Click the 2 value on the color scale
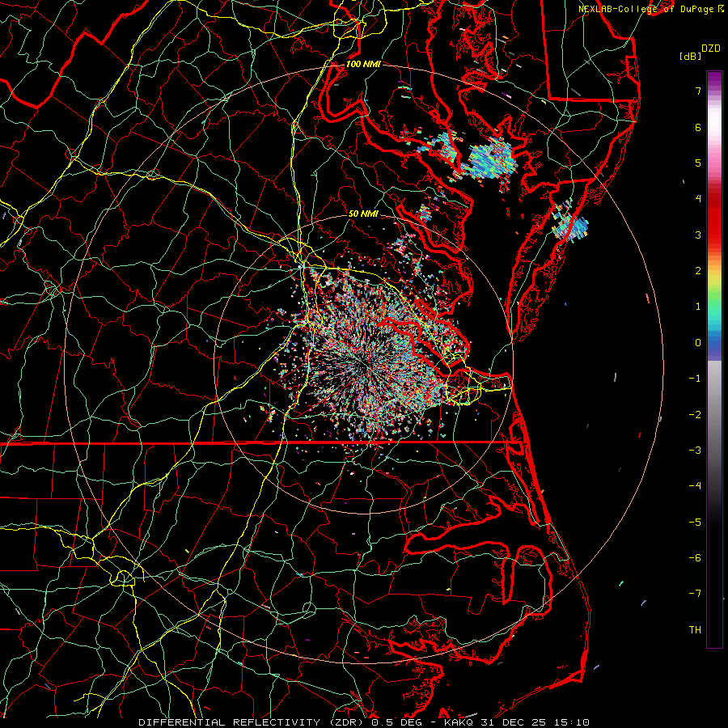 point(698,271)
